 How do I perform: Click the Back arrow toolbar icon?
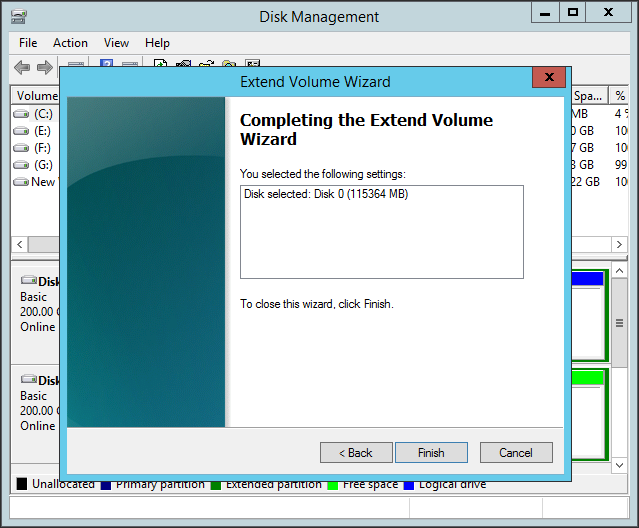[x=22, y=67]
